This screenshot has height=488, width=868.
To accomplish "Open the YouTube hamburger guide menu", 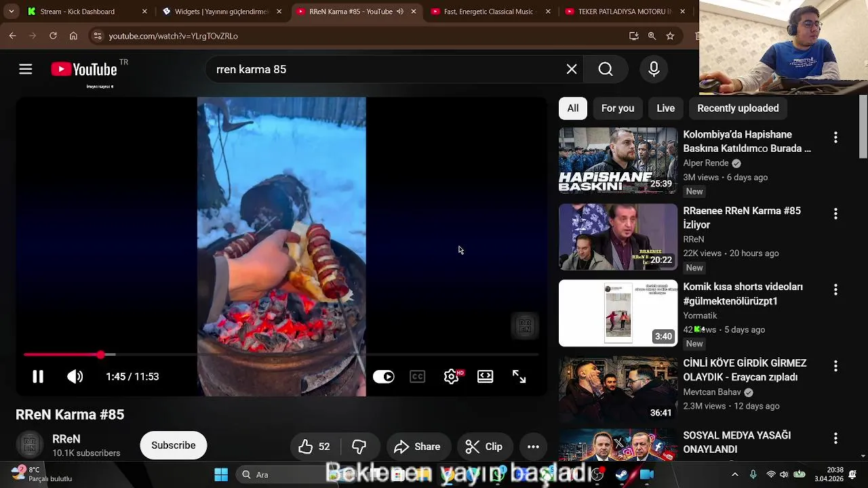I will [26, 69].
